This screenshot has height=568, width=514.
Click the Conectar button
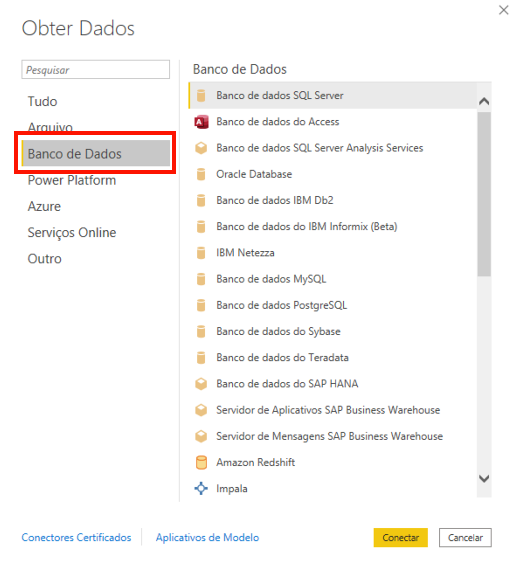pyautogui.click(x=401, y=538)
